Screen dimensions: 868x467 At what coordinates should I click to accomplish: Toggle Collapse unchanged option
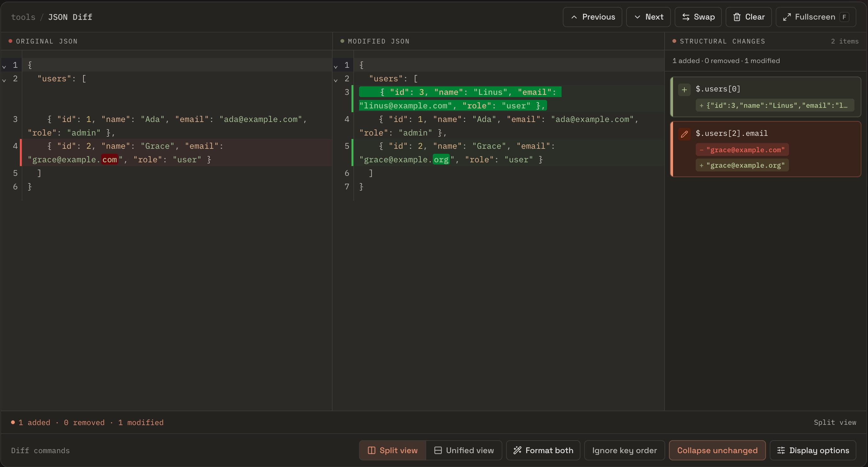point(717,450)
